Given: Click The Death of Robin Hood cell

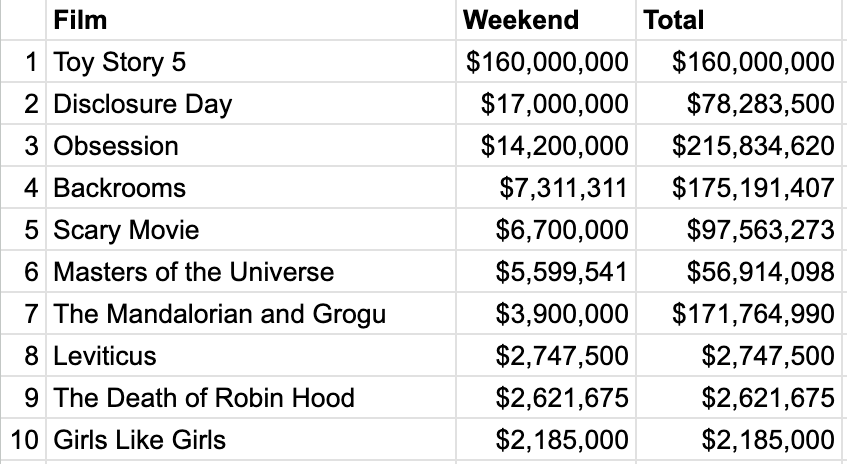Looking at the screenshot, I should tap(251, 397).
